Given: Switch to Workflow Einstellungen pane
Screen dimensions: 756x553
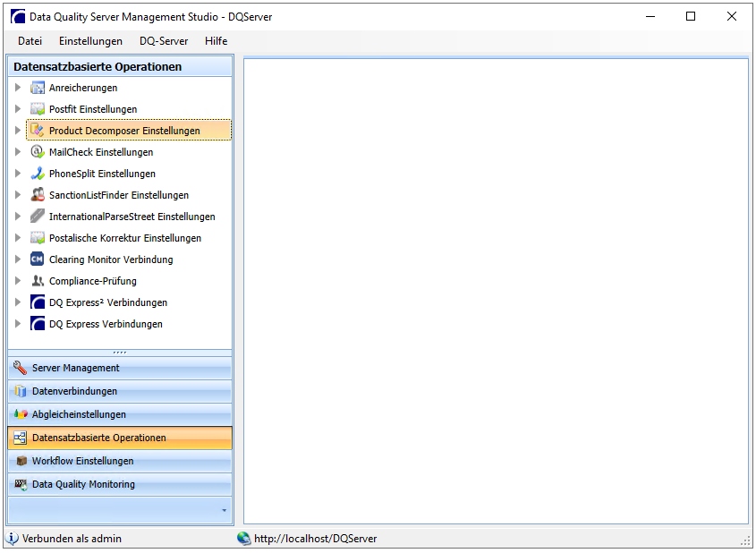Looking at the screenshot, I should tap(120, 461).
